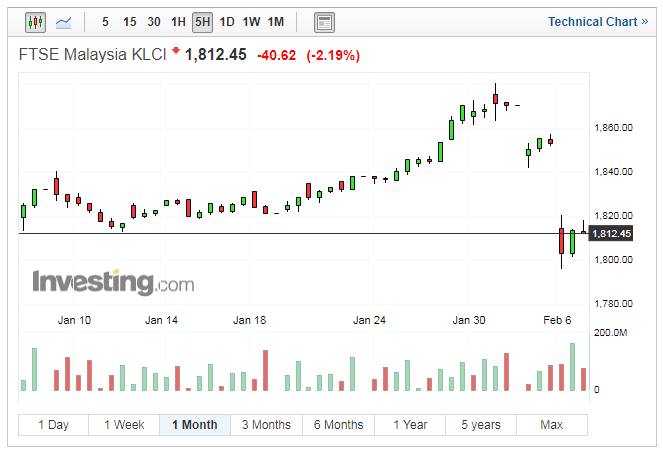The image size is (663, 451).
Task: Click the large red candle below 1,820
Action: pos(562,241)
